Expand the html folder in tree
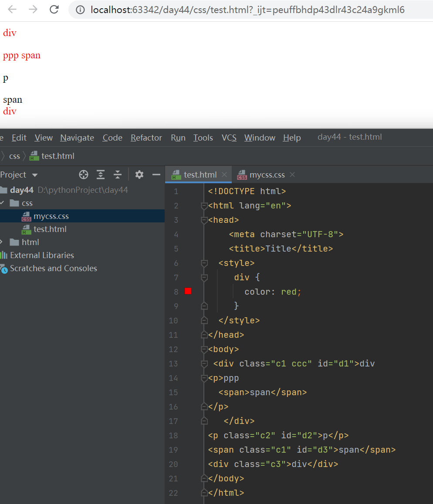Image resolution: width=433 pixels, height=504 pixels. (2, 242)
